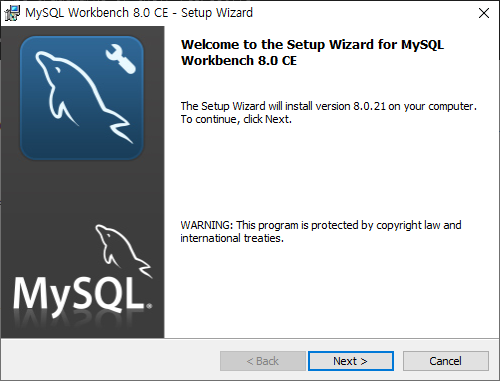Image resolution: width=500 pixels, height=381 pixels.
Task: Click the MySQL Workbench dolphin wrench logo
Action: point(82,98)
